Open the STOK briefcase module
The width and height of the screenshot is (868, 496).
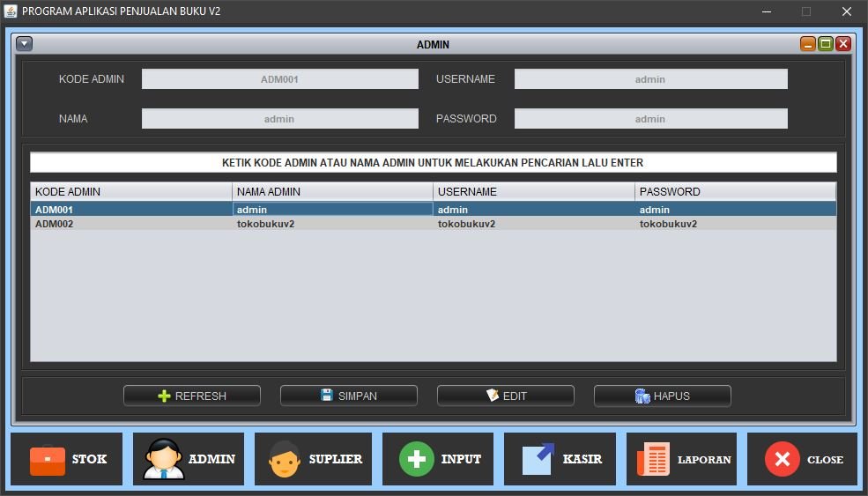67,459
